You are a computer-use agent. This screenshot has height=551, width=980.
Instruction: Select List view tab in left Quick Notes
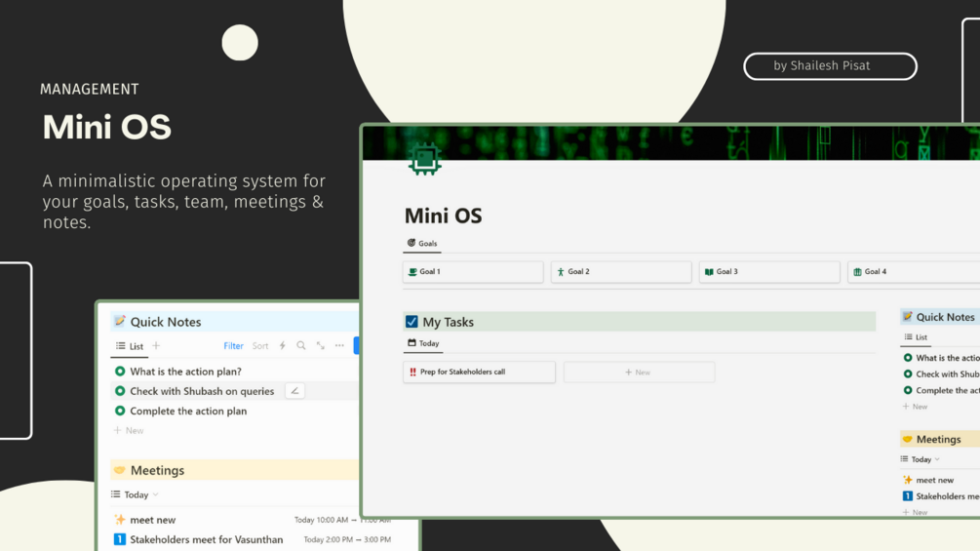(x=130, y=346)
